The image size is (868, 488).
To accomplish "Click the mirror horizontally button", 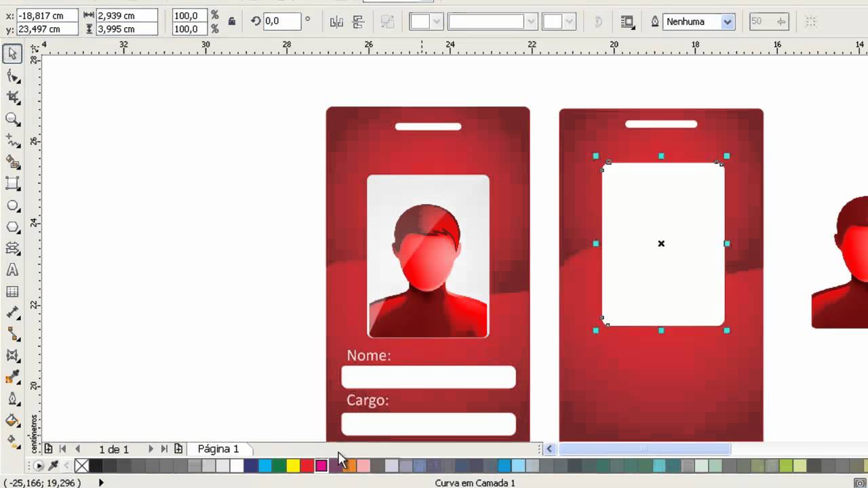I will (337, 22).
